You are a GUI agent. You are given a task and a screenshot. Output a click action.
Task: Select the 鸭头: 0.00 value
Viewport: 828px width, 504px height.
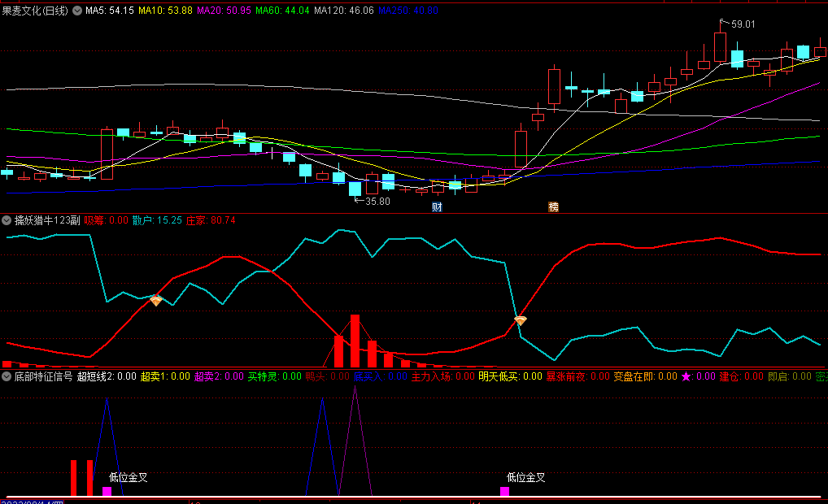[x=328, y=376]
